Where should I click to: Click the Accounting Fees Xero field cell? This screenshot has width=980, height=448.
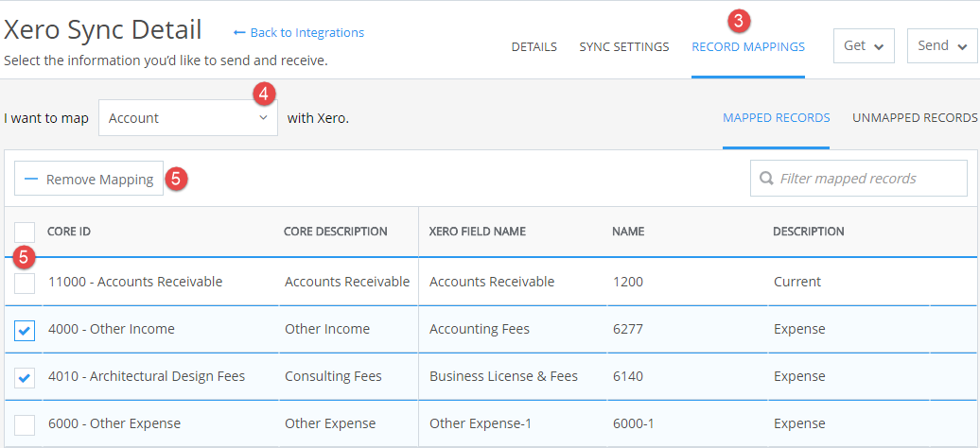point(480,329)
